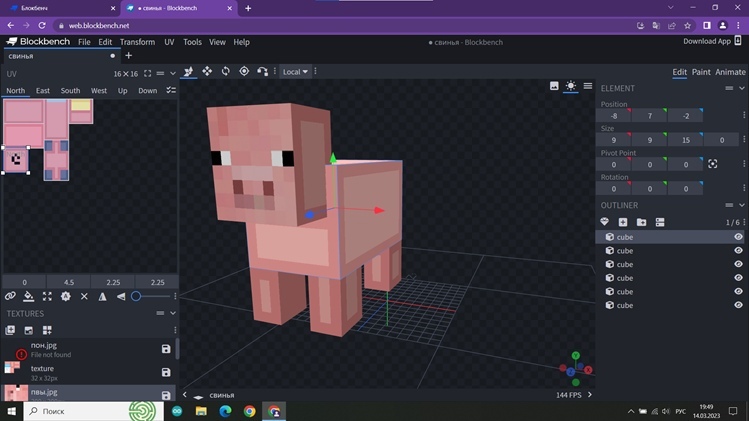Screen dimensions: 749x421
Task: Click the Add Group folder icon in Outliner
Action: click(641, 222)
